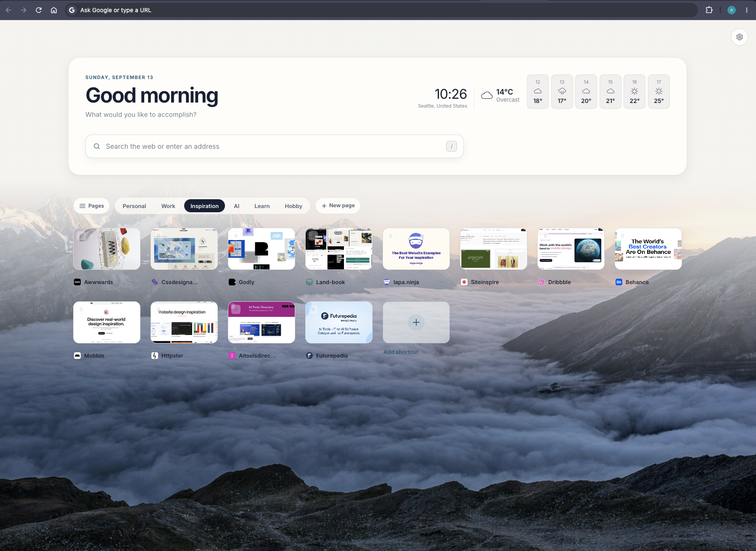Screen dimensions: 756x551
Task: Click the Add shortcut label
Action: point(401,352)
